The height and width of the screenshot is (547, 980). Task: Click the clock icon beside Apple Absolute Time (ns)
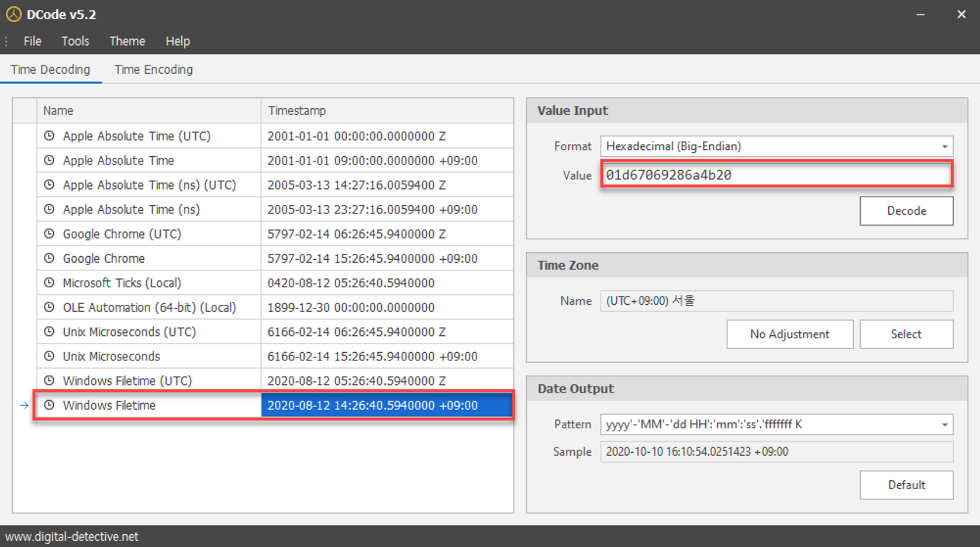(x=49, y=209)
